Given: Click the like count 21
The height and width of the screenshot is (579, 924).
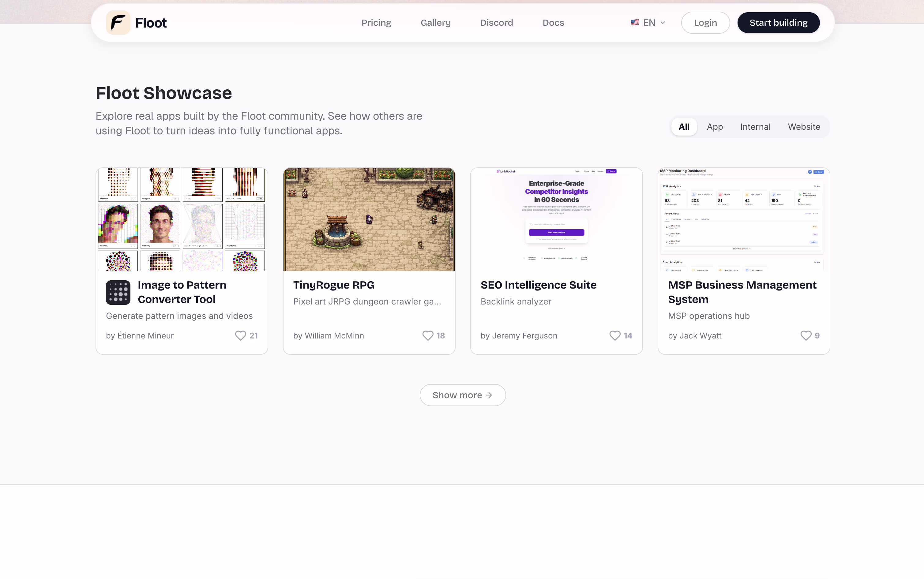Looking at the screenshot, I should click(254, 335).
